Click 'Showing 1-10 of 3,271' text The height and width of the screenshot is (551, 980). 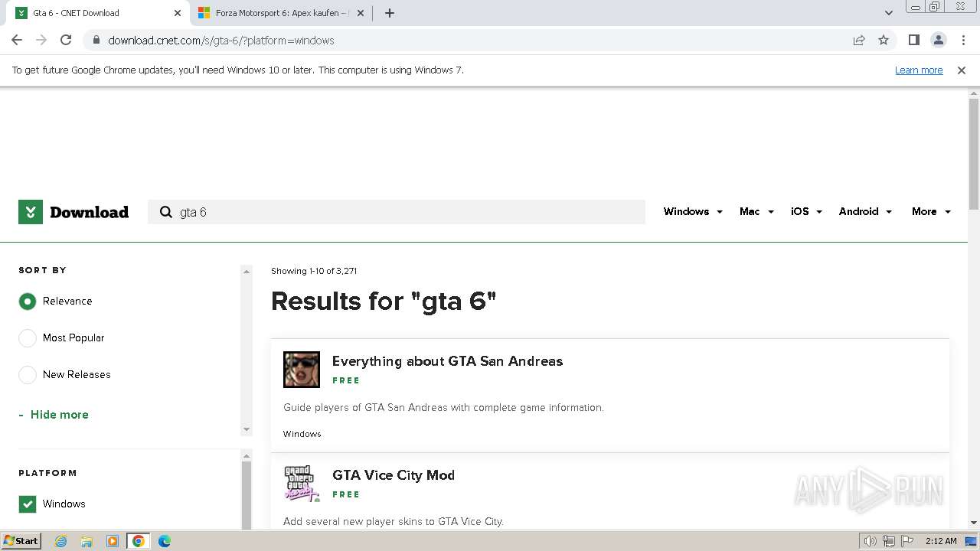tap(314, 271)
